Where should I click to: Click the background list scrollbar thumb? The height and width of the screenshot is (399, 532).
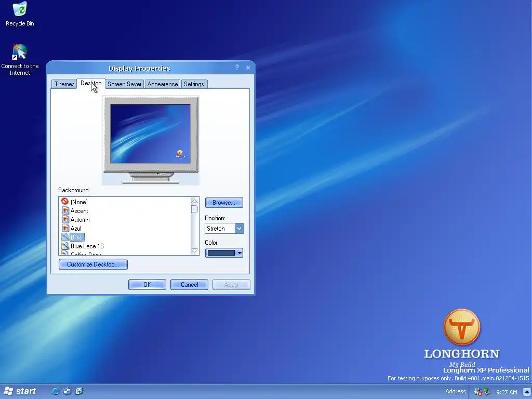tap(194, 209)
